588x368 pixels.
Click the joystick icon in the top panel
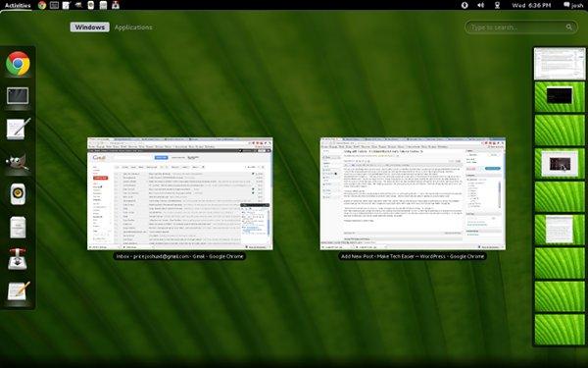[116, 5]
